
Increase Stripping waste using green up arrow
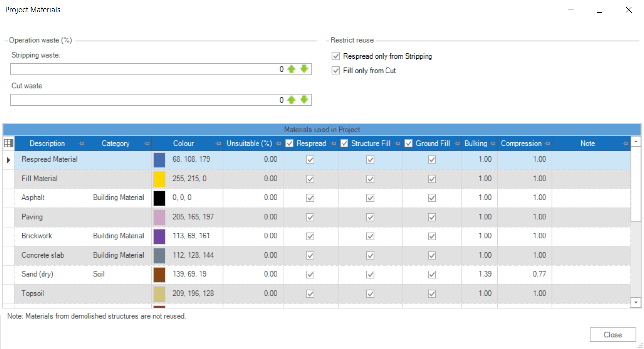(x=290, y=69)
